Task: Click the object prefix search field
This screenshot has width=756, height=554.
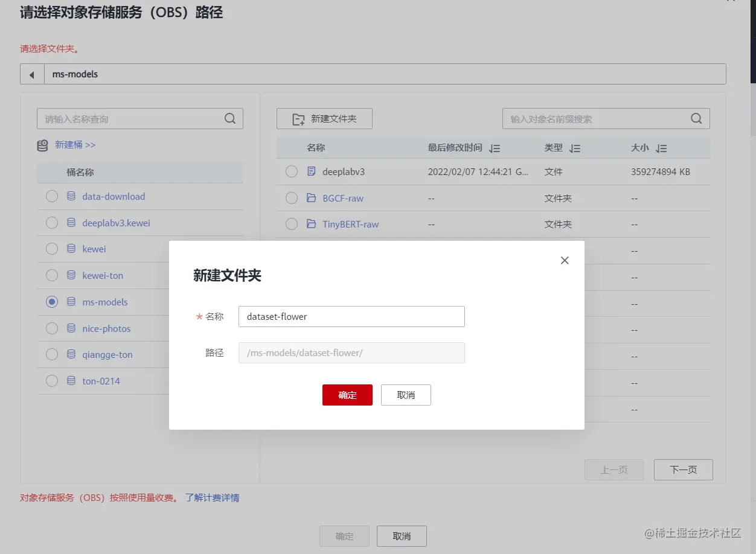Action: (606, 119)
